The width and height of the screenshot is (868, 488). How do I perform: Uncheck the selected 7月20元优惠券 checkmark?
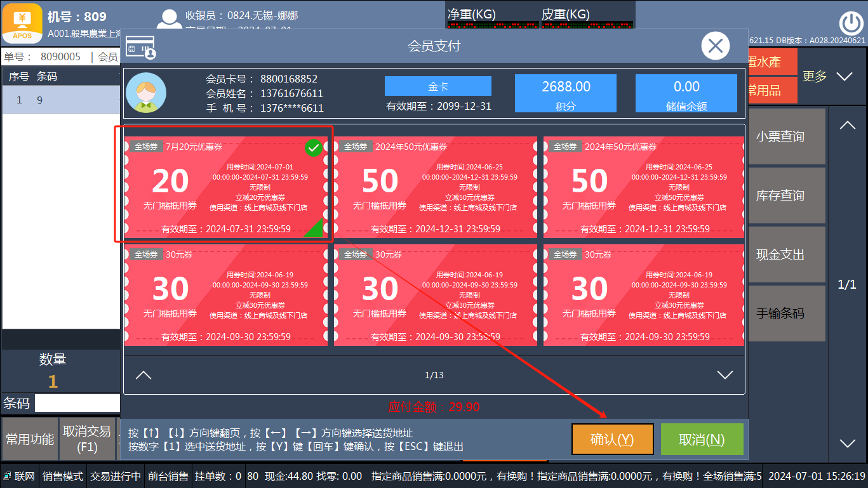pyautogui.click(x=313, y=148)
